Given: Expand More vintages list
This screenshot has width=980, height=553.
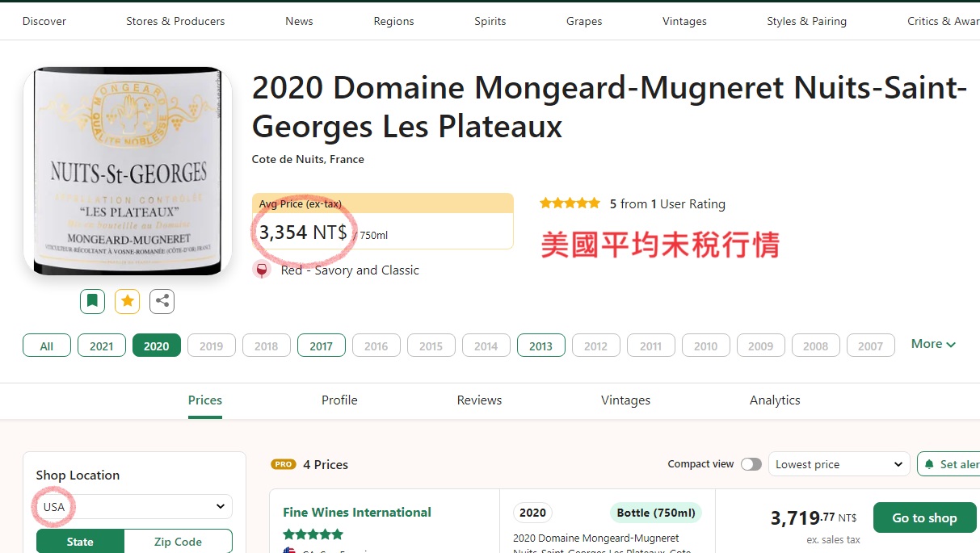Looking at the screenshot, I should pyautogui.click(x=933, y=344).
